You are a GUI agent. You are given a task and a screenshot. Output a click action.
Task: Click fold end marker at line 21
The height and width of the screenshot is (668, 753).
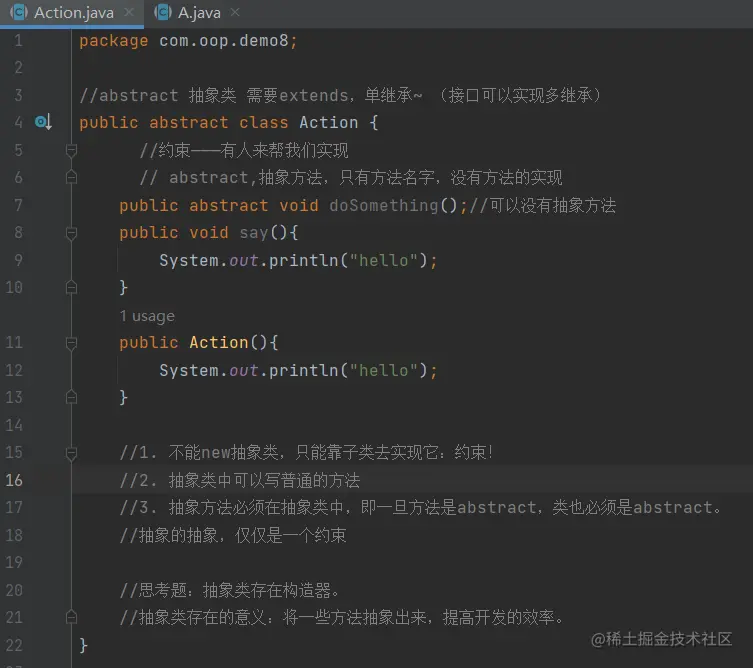(x=71, y=617)
